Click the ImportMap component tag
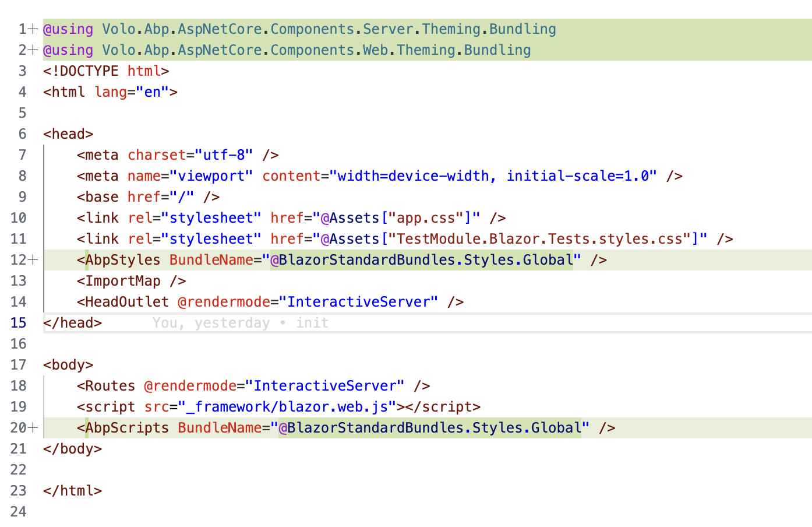The image size is (812, 527). [123, 281]
